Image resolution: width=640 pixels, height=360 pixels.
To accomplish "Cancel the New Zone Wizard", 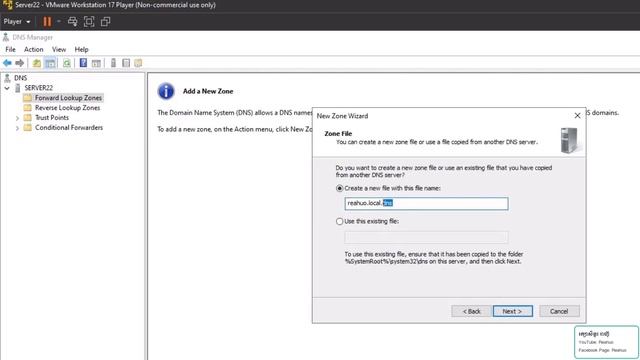I will [x=559, y=311].
